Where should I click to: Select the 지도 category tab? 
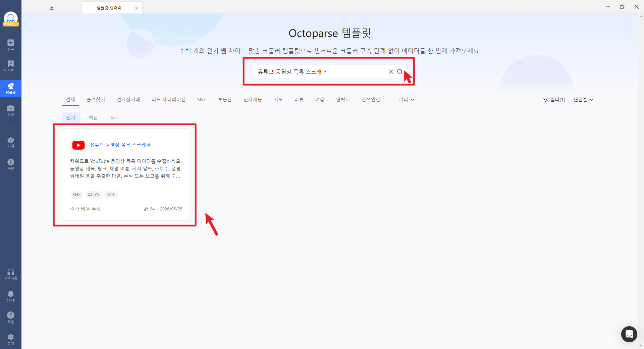coord(278,100)
